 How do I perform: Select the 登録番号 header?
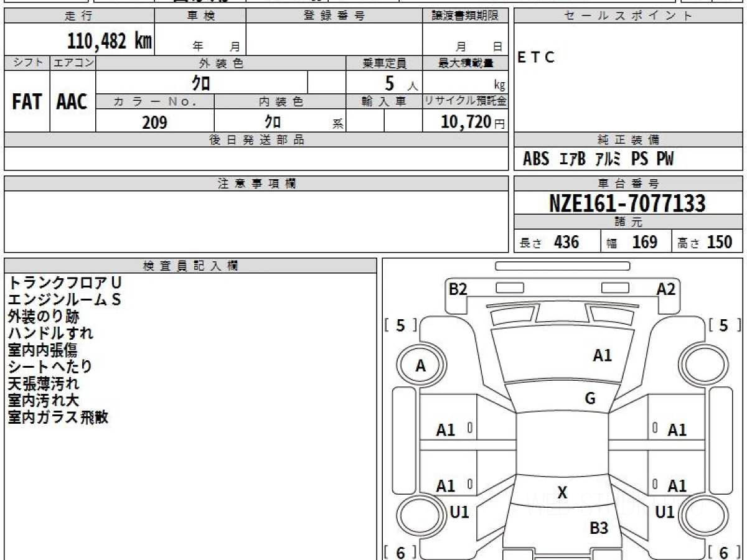tap(334, 16)
